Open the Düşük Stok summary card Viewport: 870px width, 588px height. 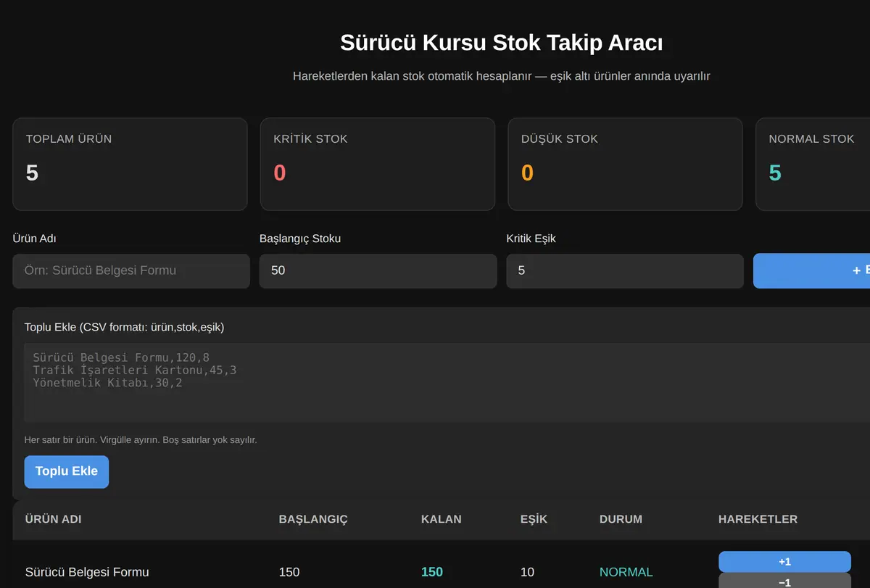[625, 165]
